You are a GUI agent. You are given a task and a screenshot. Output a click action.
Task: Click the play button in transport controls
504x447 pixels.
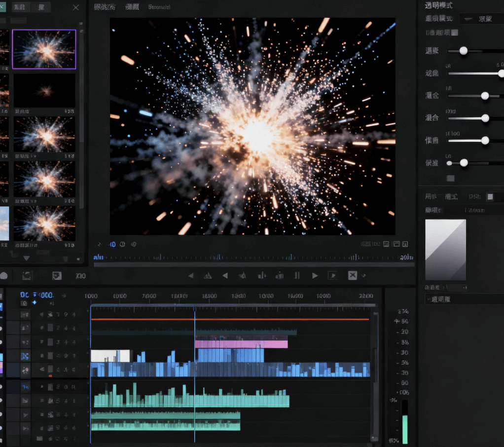[315, 276]
